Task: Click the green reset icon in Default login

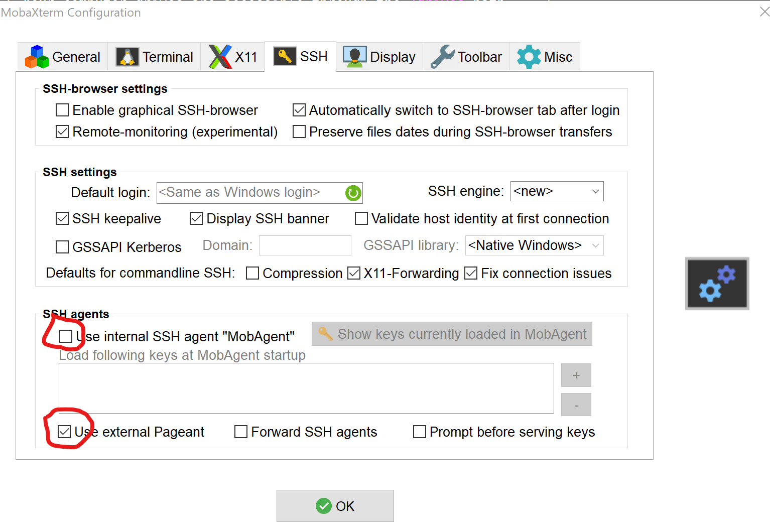Action: coord(353,193)
